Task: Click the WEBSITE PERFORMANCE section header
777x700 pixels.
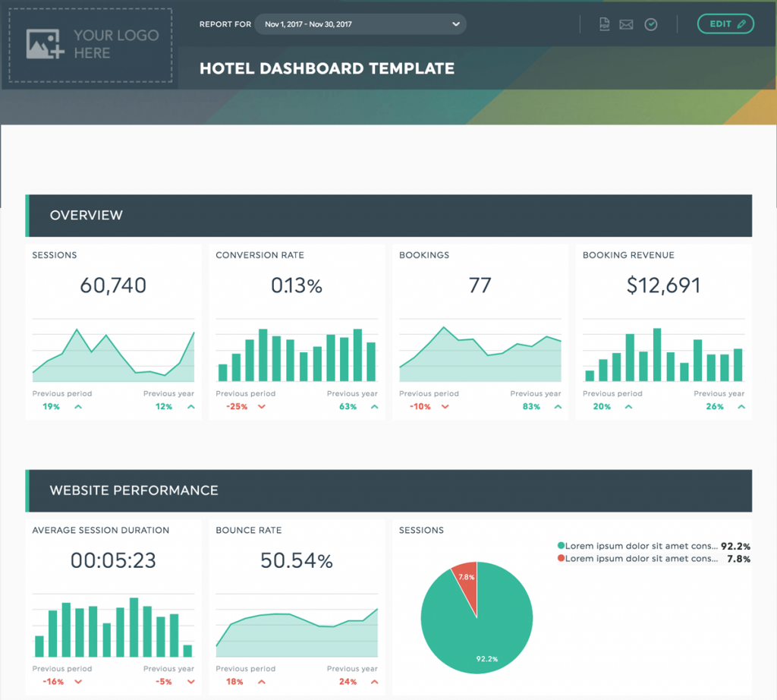Action: 134,490
